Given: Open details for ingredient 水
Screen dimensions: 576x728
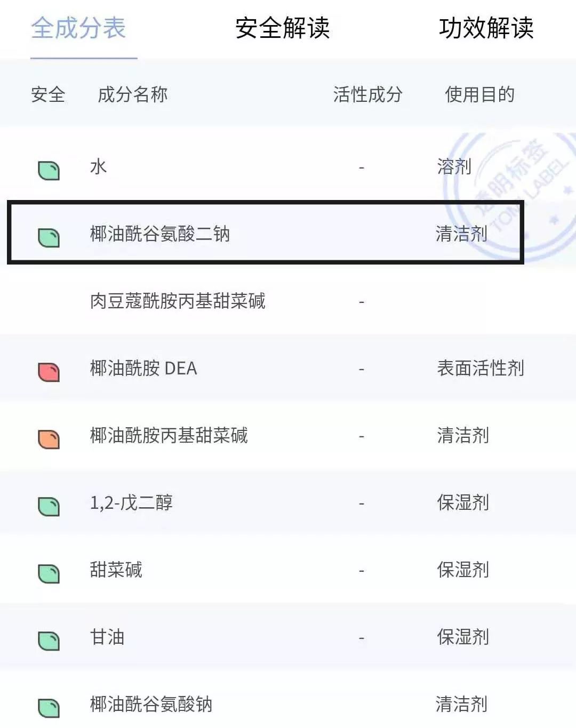Looking at the screenshot, I should click(x=98, y=166).
